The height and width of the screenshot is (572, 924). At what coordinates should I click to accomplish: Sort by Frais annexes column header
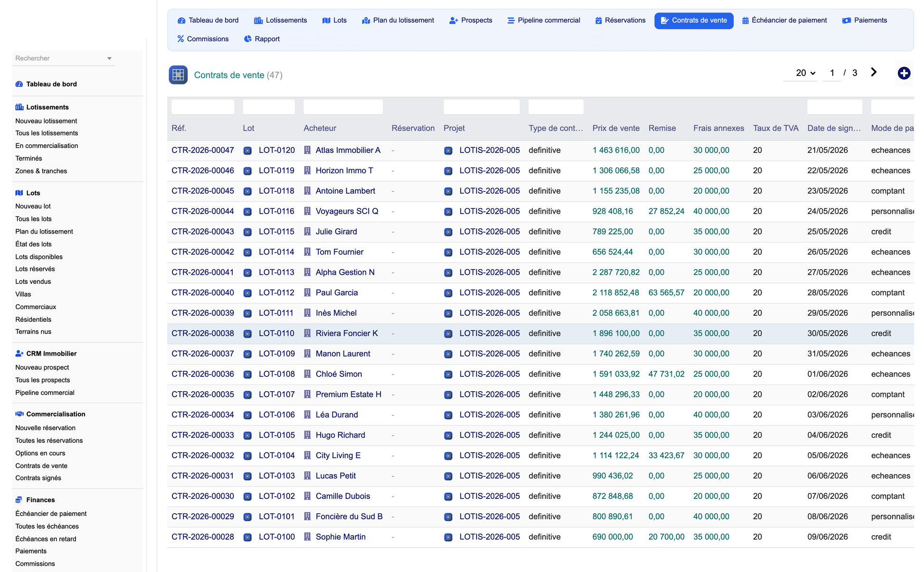click(x=718, y=128)
